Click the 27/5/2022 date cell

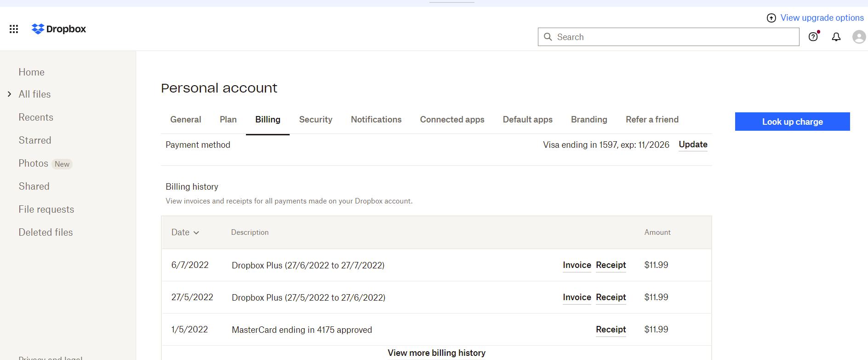(x=192, y=297)
